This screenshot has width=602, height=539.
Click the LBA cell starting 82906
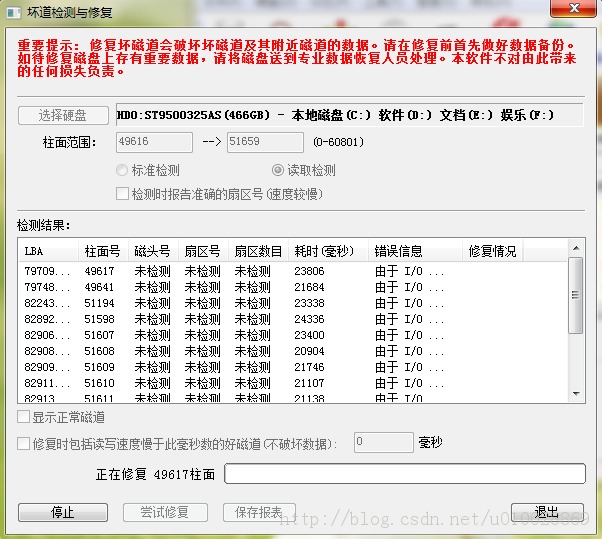[48, 335]
